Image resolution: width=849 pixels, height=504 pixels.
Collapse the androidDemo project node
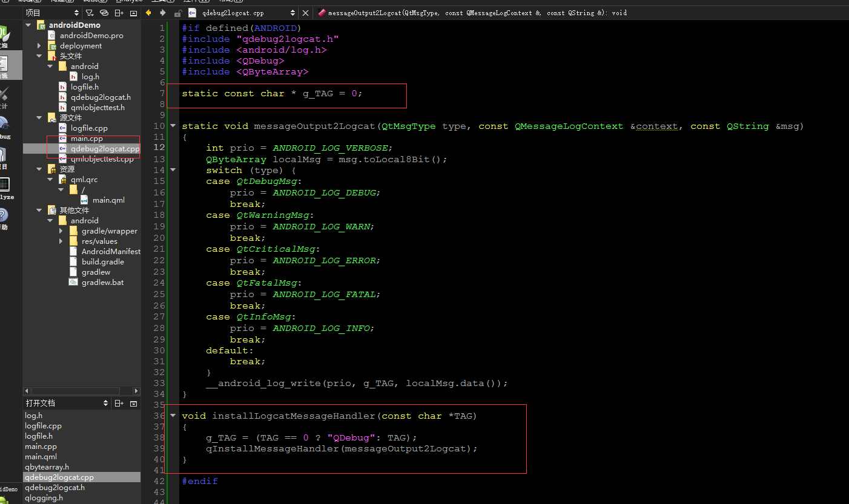pyautogui.click(x=28, y=25)
